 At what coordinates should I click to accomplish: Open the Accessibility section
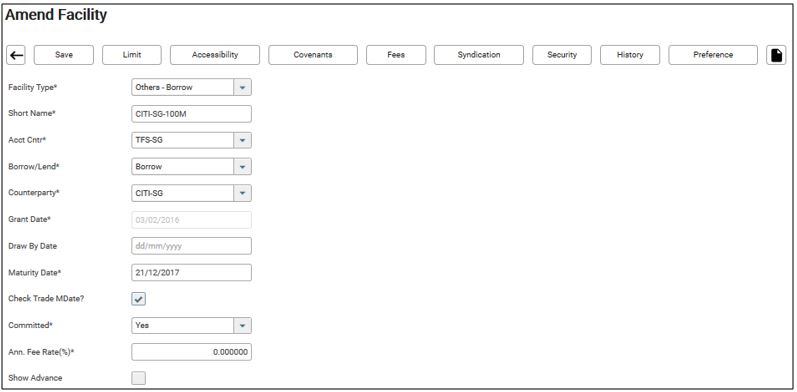tap(215, 55)
